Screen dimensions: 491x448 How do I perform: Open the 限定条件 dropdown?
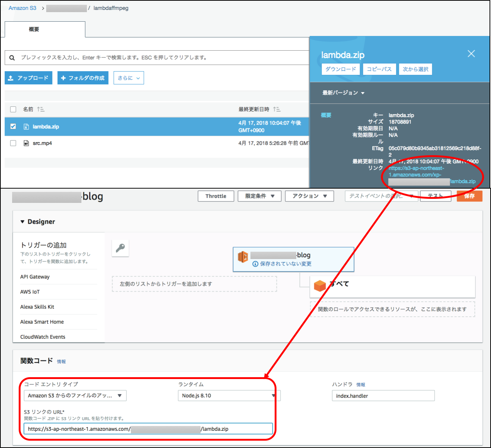[x=260, y=196]
